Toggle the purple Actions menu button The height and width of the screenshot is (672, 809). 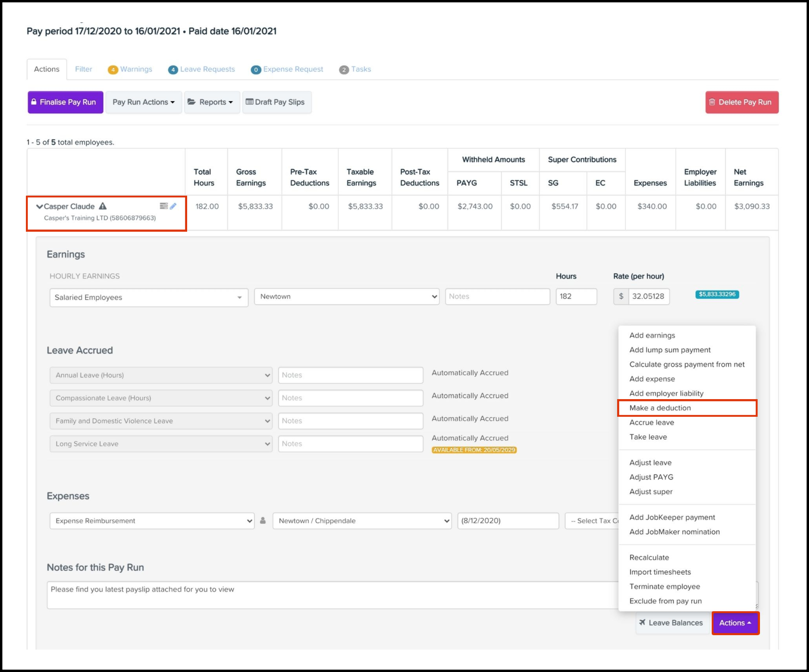735,623
